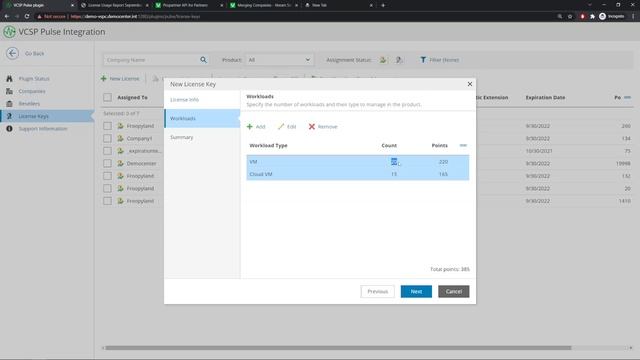This screenshot has width=640, height=360.
Task: Click the company search magnifier icon
Action: (x=203, y=60)
